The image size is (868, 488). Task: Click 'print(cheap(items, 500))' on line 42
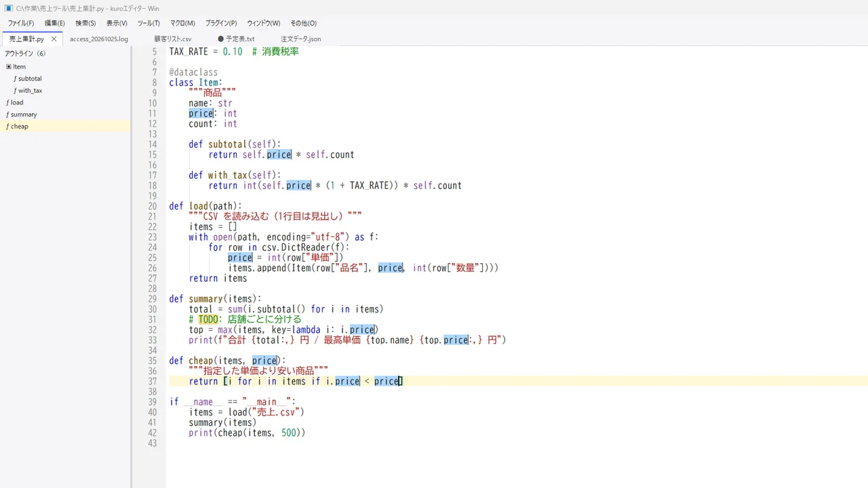click(x=247, y=433)
